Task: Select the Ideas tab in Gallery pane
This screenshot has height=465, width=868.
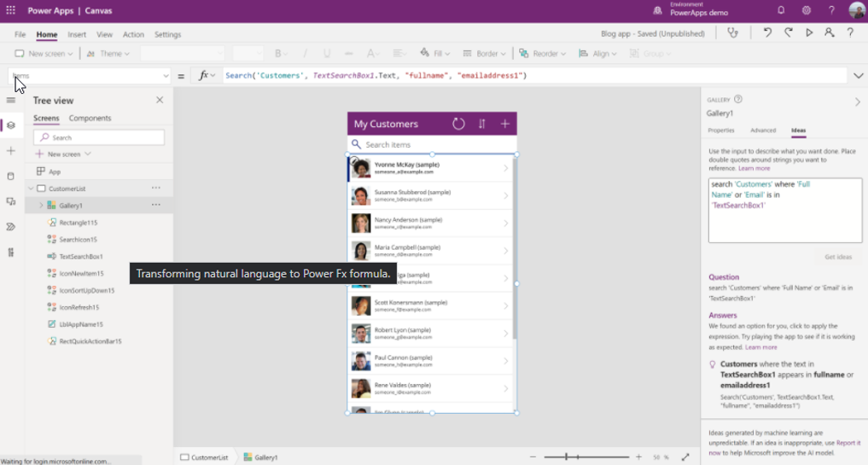Action: (798, 130)
